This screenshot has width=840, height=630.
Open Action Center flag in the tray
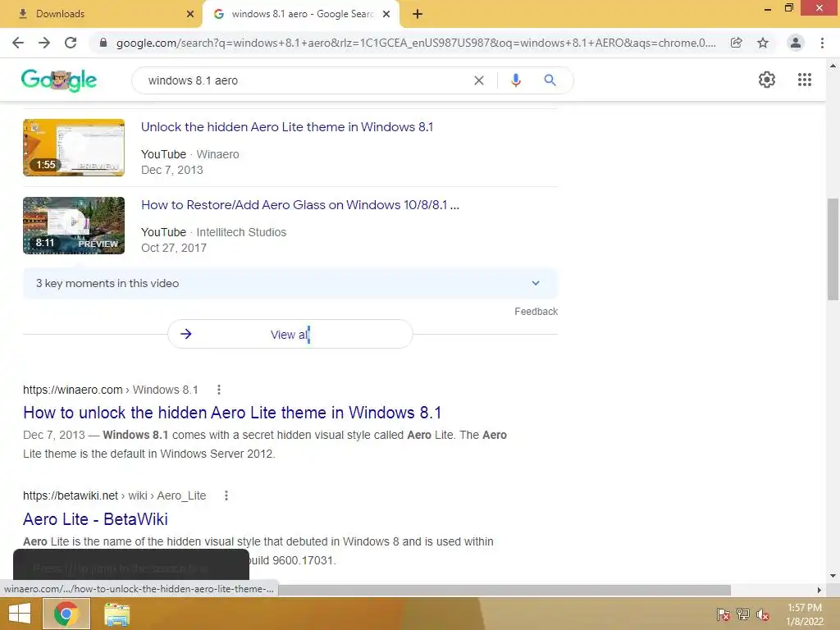[724, 614]
